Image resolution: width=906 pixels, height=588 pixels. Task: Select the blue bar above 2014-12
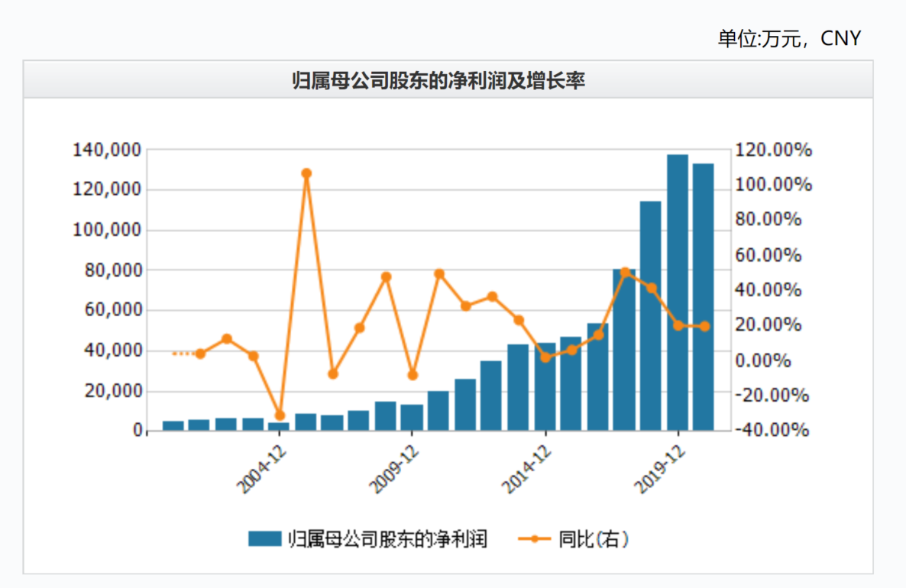click(x=545, y=386)
